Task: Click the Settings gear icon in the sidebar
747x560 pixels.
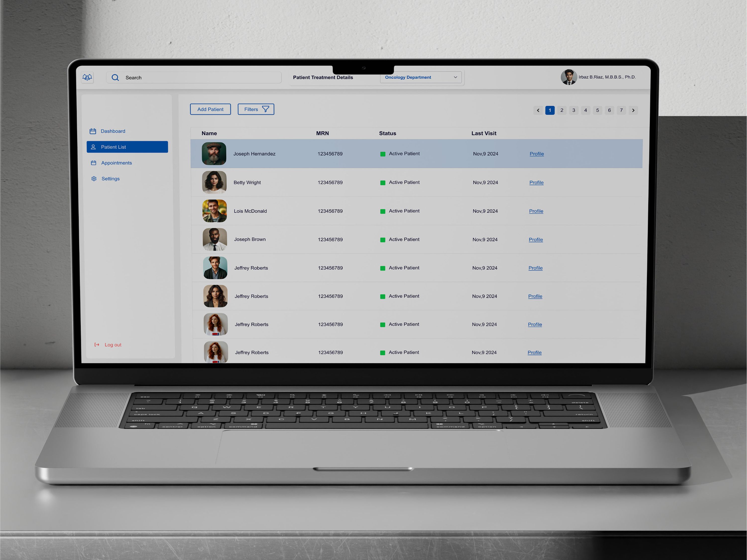Action: [94, 179]
